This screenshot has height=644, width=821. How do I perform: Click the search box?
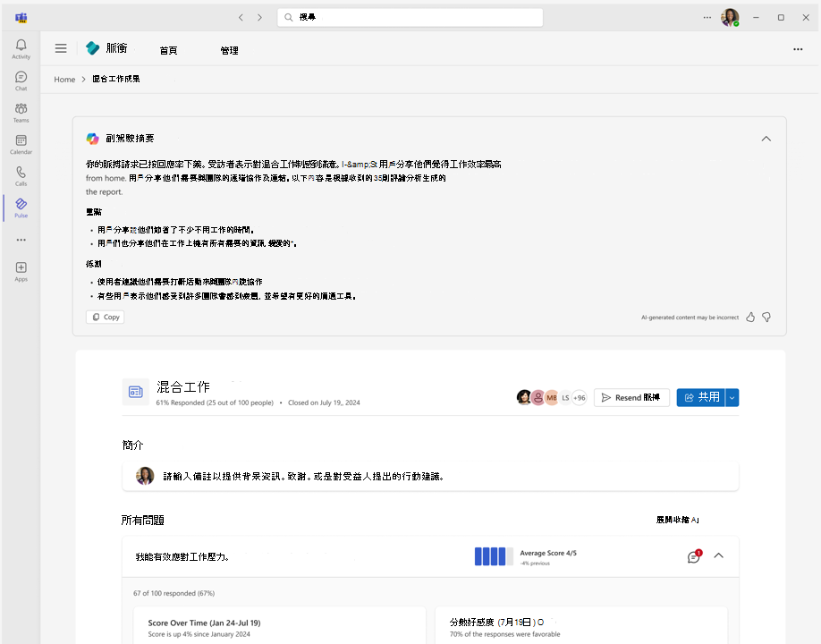coord(410,17)
